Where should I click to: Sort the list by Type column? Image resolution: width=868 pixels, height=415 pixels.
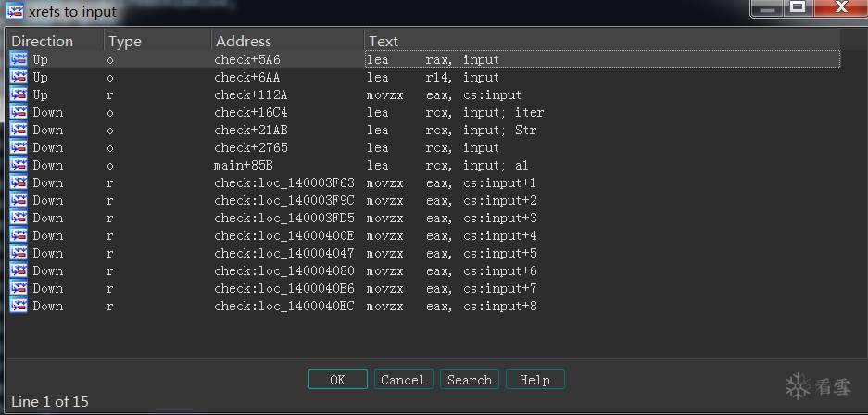124,42
